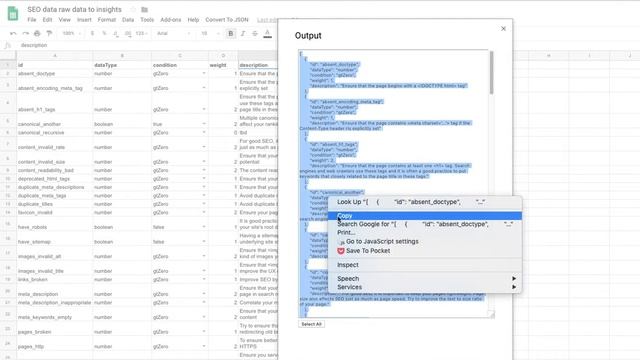Open the Add-ons menu
This screenshot has width=640, height=360.
[171, 20]
